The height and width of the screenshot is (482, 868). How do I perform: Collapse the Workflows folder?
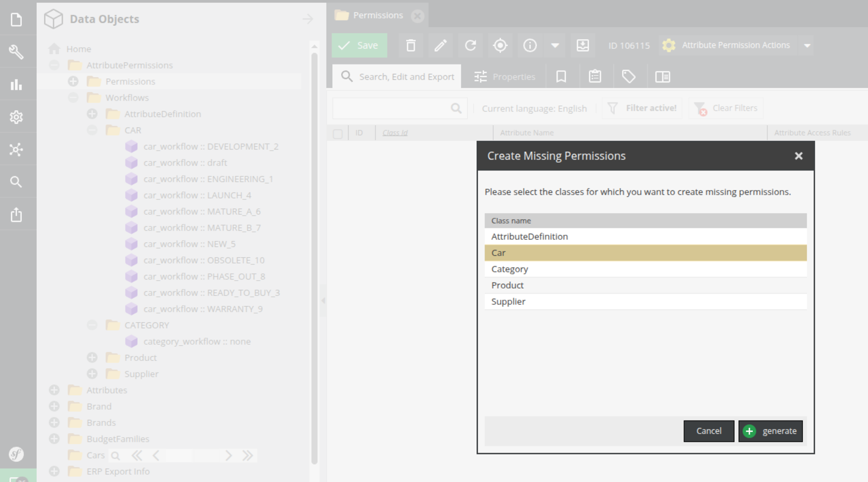pyautogui.click(x=73, y=98)
